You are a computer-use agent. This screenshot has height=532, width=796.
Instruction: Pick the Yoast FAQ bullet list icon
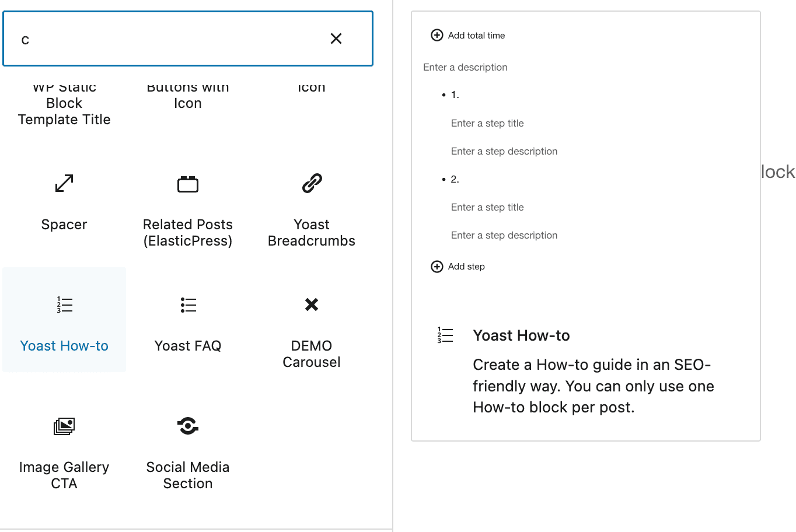click(188, 304)
